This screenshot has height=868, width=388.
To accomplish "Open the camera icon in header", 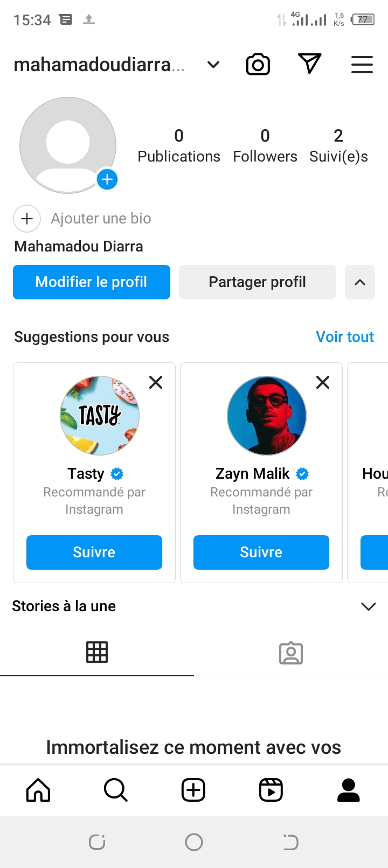I will [x=258, y=65].
